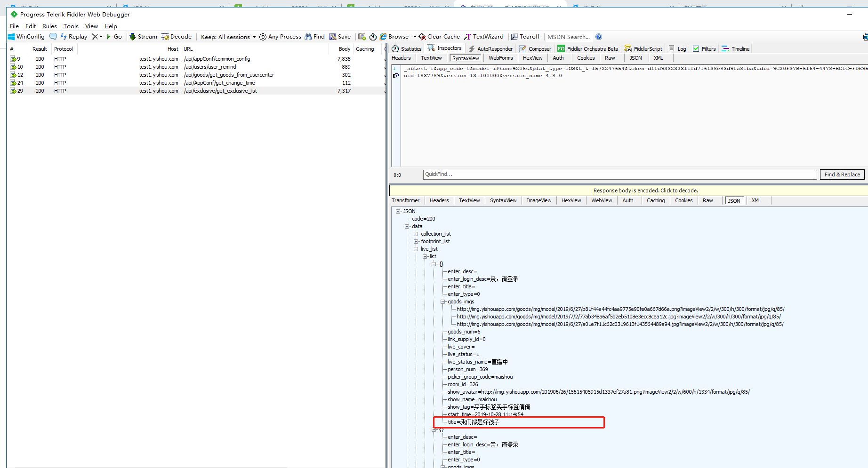Open the View menu
This screenshot has height=468, width=868.
pyautogui.click(x=91, y=26)
